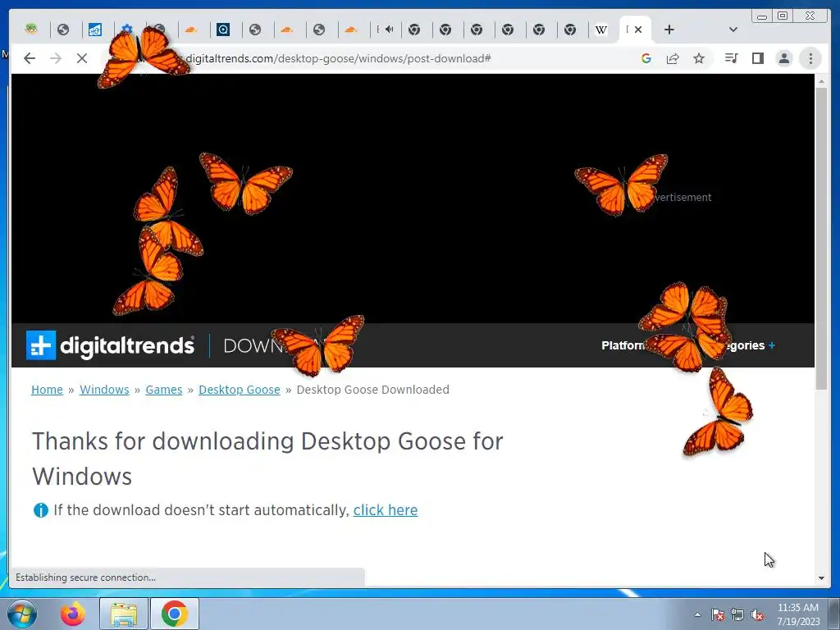
Task: Switch to the Wikipedia tab
Action: click(x=601, y=30)
